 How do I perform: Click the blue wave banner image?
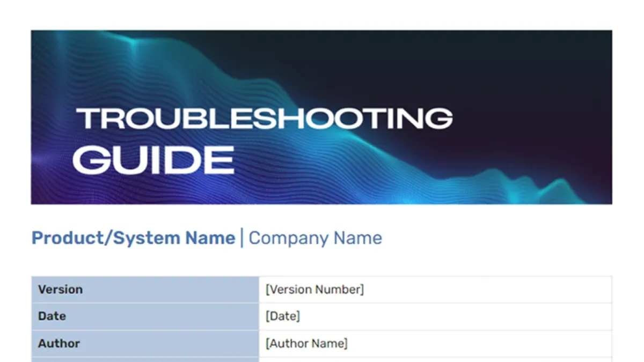click(321, 117)
